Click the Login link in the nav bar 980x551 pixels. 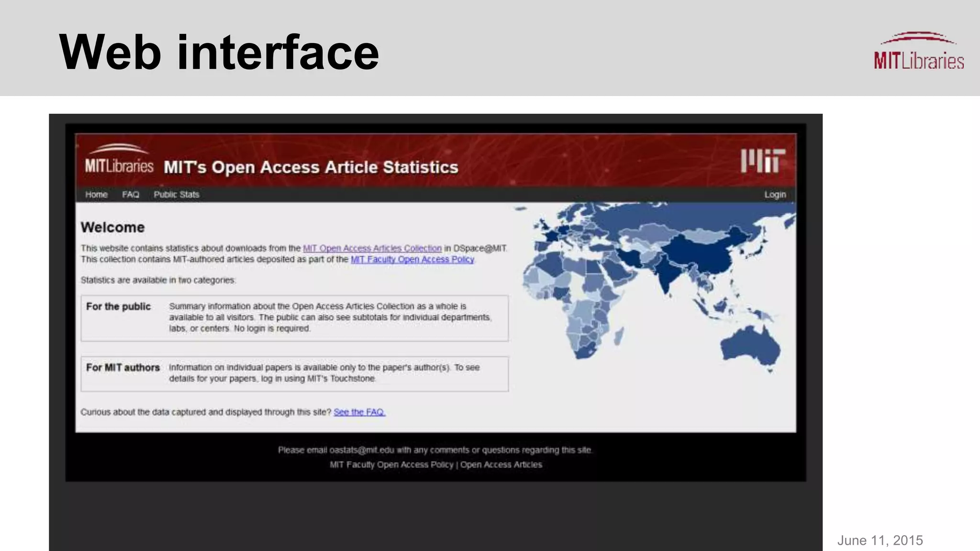tap(775, 195)
